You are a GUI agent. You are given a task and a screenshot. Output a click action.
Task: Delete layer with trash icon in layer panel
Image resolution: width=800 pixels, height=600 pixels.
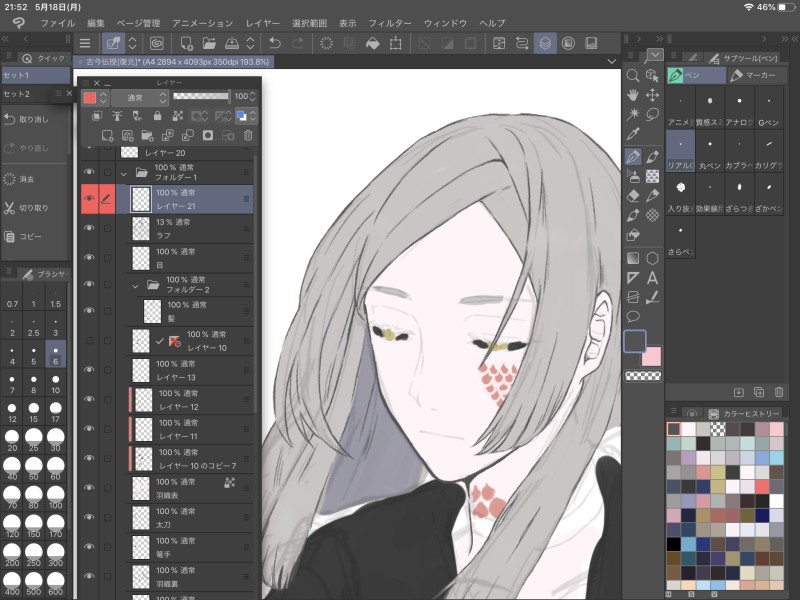248,135
